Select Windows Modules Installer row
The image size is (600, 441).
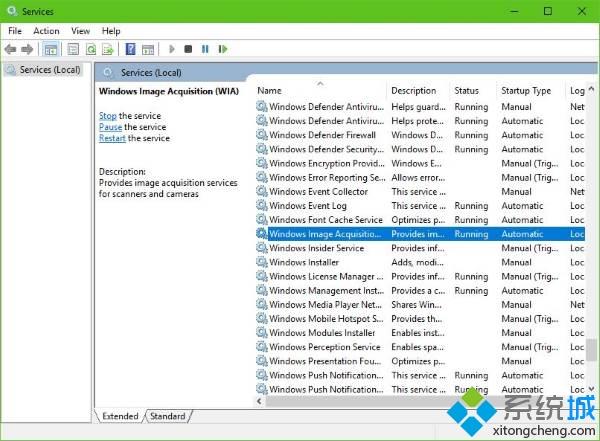click(420, 333)
